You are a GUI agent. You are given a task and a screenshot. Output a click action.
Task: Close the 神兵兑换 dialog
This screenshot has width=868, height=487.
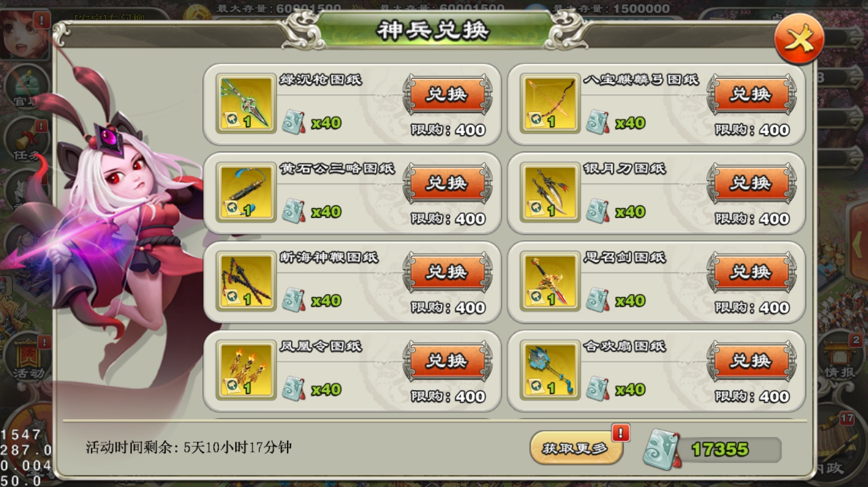(799, 39)
